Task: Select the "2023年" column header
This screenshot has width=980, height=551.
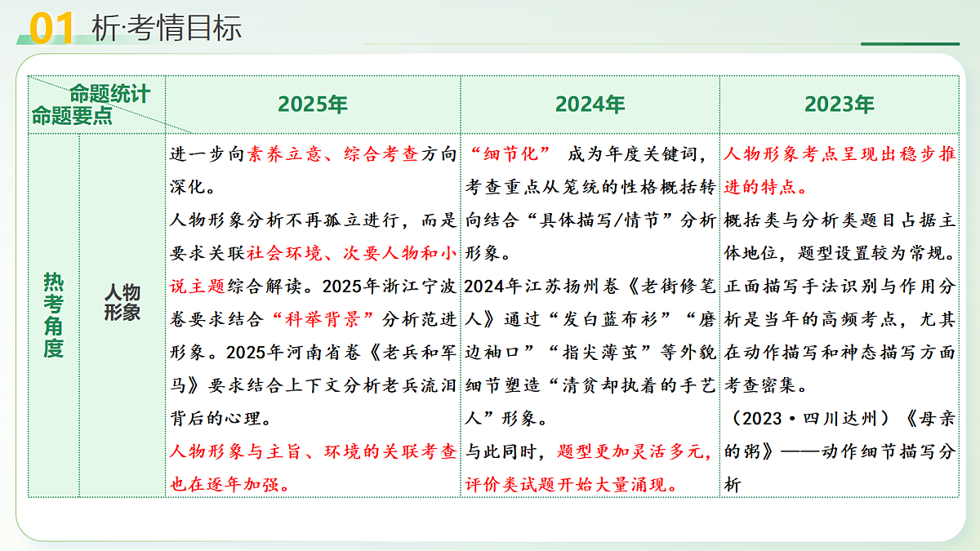Action: (839, 104)
